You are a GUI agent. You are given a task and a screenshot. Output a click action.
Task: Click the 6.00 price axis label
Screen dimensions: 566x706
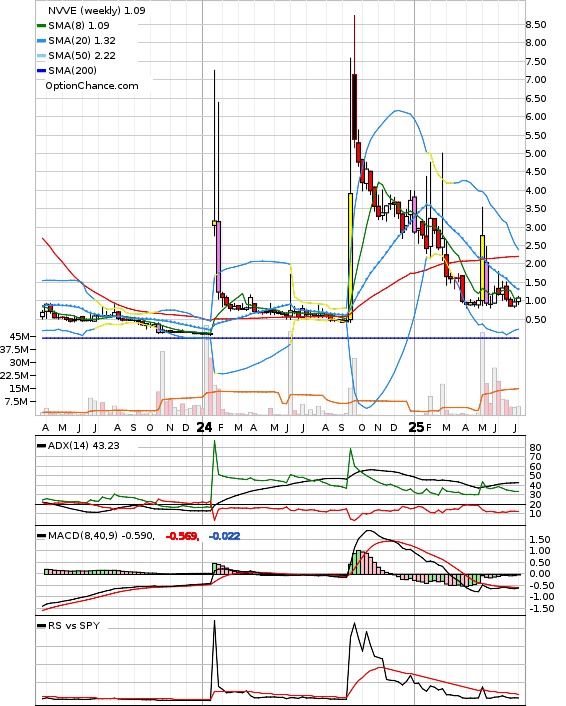tap(536, 117)
